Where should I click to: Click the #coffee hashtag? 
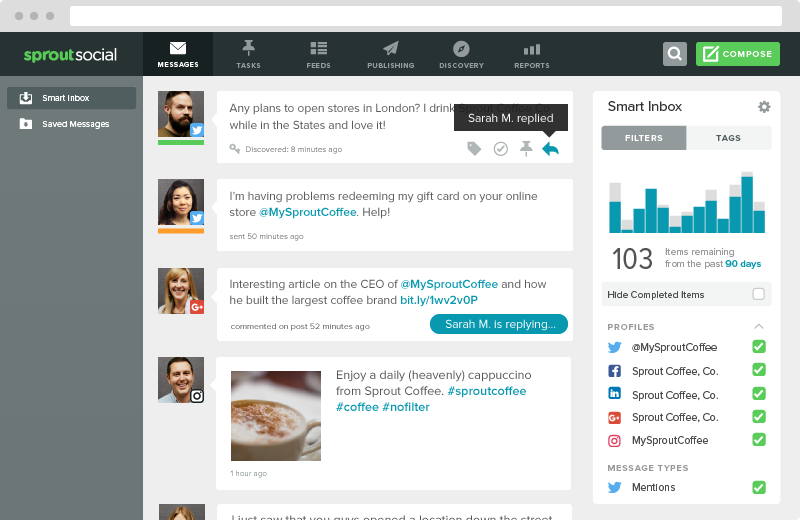pos(357,407)
